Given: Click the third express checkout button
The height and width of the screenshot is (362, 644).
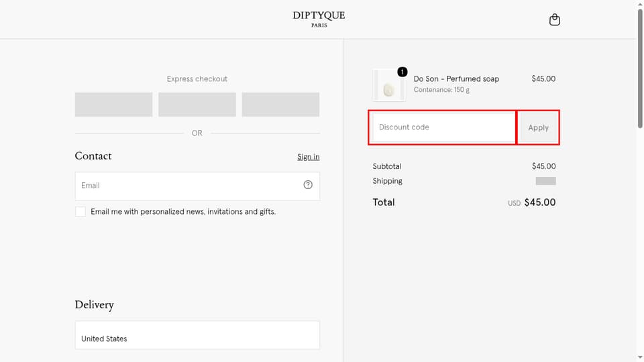Looking at the screenshot, I should coord(280,105).
